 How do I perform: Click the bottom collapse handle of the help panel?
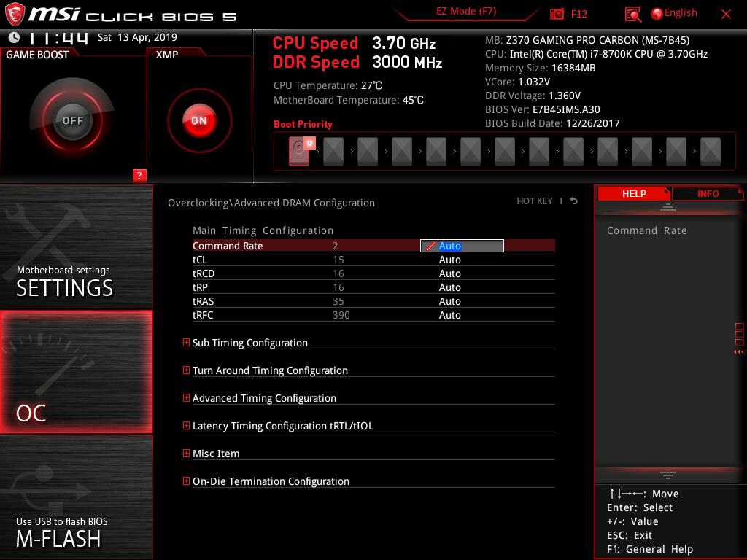pos(668,475)
